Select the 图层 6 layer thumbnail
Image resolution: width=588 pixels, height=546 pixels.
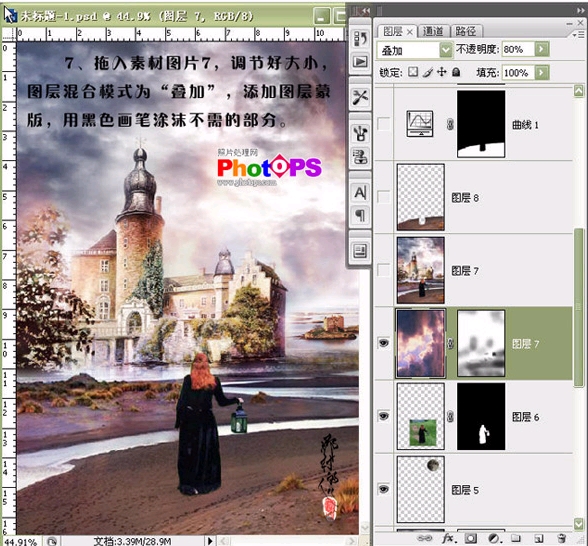(421, 416)
